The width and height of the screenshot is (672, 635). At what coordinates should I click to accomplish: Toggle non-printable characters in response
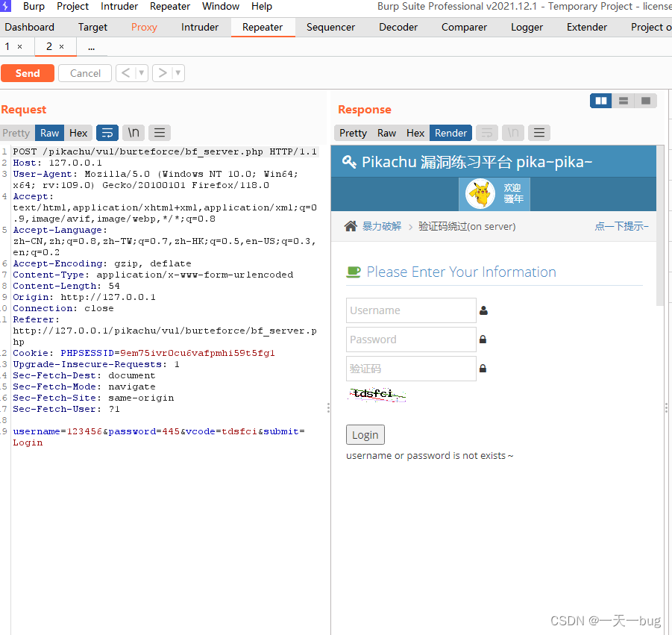(x=513, y=133)
